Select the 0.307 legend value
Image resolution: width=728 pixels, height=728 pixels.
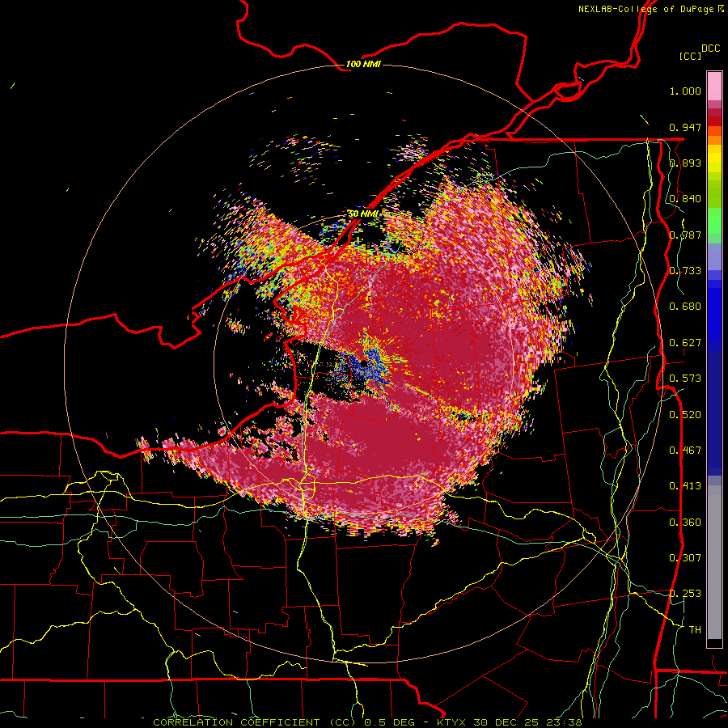pos(685,558)
